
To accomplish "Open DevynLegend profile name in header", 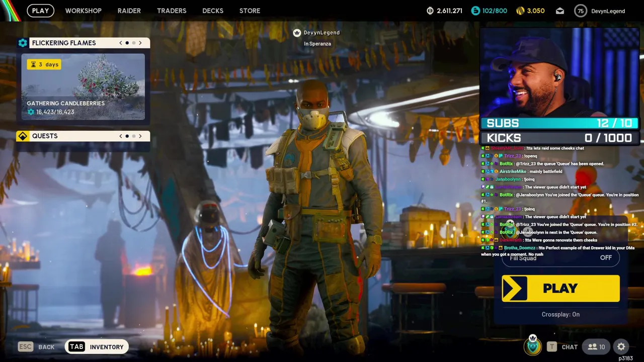I will pos(608,11).
